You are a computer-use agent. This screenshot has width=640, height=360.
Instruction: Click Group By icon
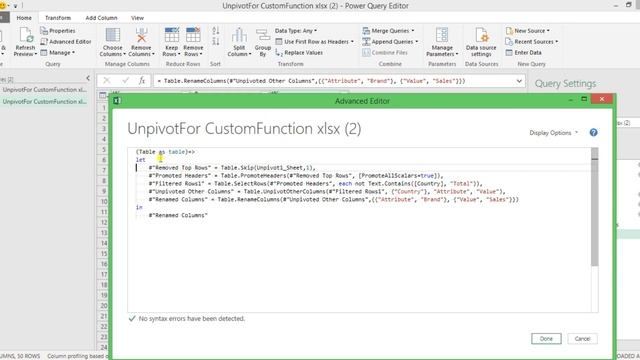(x=263, y=35)
